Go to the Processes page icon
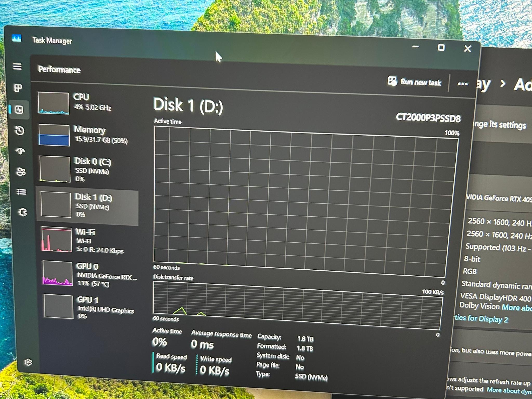532x399 pixels. coord(18,88)
